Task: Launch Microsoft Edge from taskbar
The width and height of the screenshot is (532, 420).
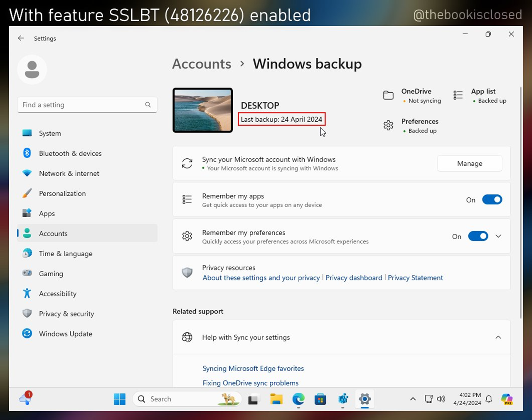Action: point(298,399)
